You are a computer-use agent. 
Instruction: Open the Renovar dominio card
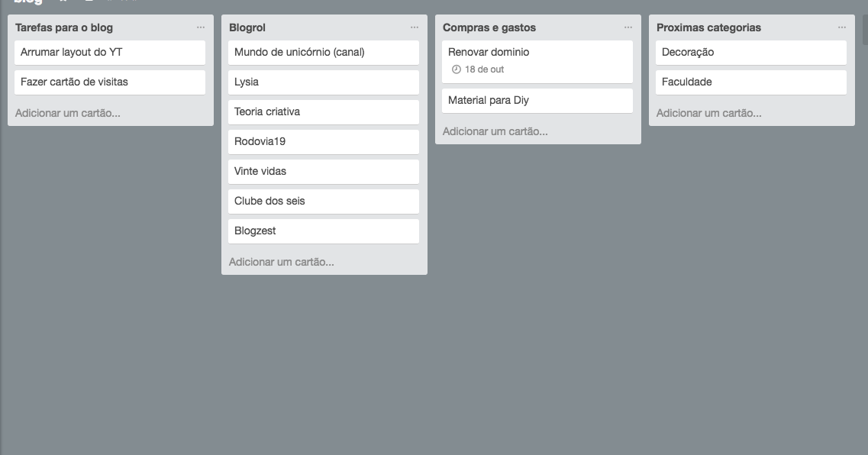(x=537, y=61)
